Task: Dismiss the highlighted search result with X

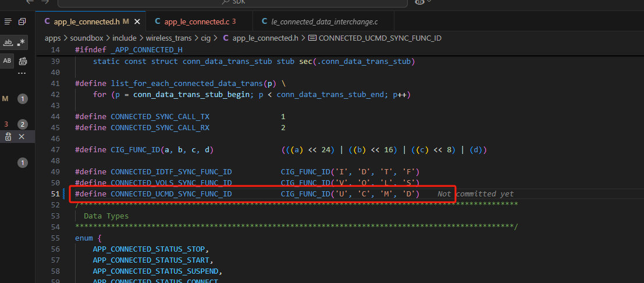Action: pos(22,137)
